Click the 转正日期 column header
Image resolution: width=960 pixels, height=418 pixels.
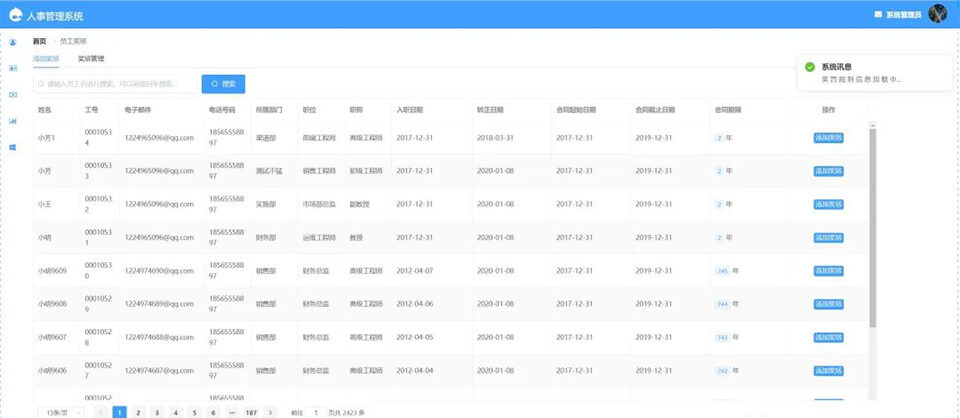tap(490, 110)
